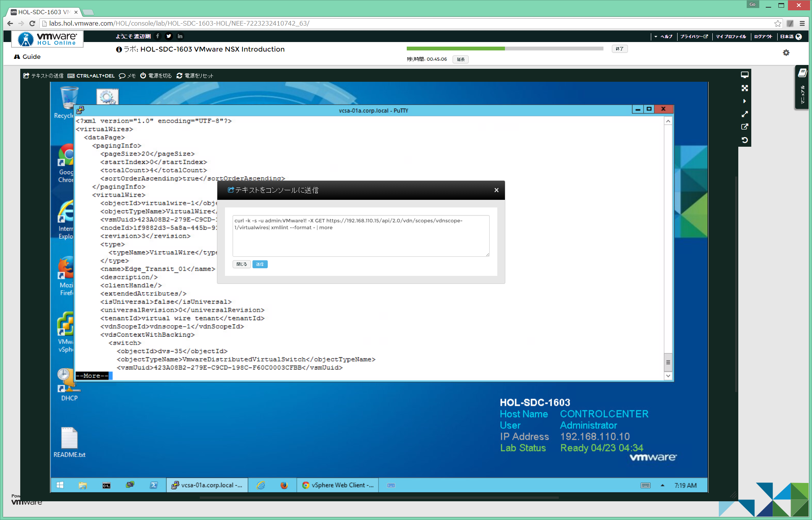
Task: Click the ログアウト link
Action: pos(763,37)
